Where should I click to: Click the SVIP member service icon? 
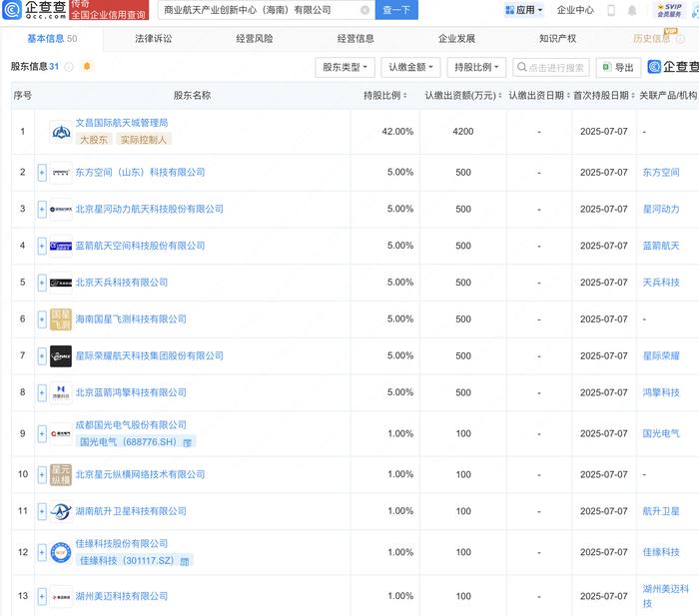coord(669,10)
